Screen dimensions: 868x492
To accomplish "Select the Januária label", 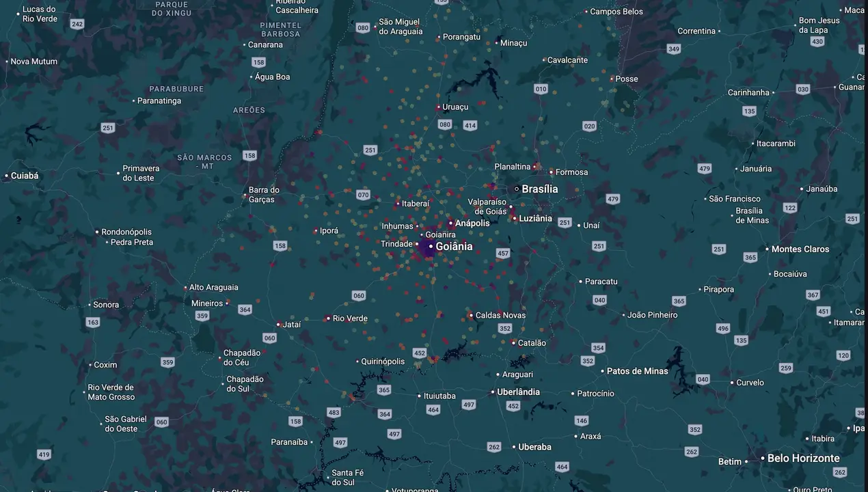I will pos(756,169).
